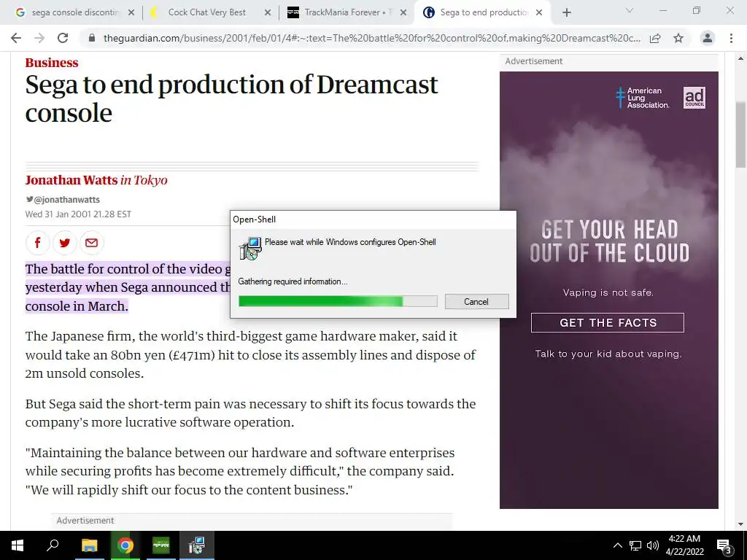The image size is (747, 560).
Task: Open Chrome's three-dot menu
Action: [x=731, y=38]
